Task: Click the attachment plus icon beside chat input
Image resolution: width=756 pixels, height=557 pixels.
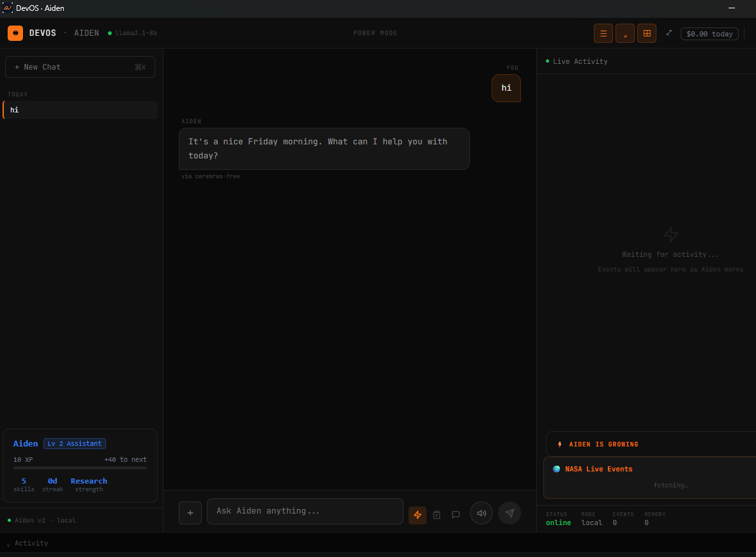Action: tap(190, 512)
